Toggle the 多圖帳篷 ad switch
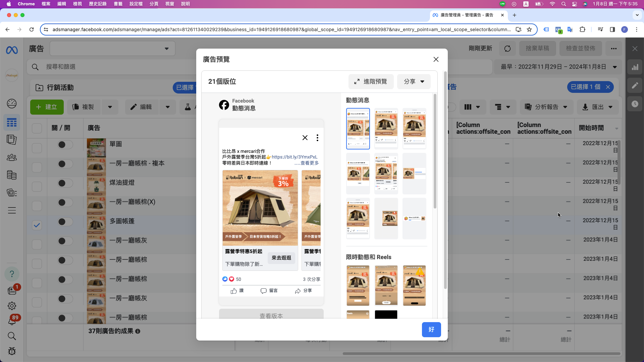 click(65, 222)
